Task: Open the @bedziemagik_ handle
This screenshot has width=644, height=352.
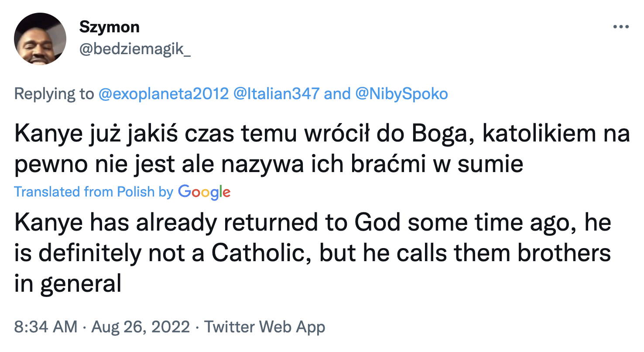Action: 134,50
